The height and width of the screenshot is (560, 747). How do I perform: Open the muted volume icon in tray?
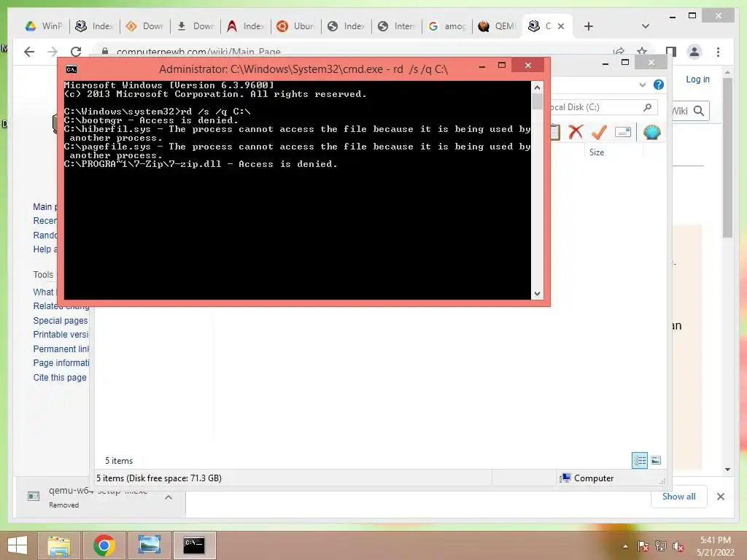pos(678,546)
